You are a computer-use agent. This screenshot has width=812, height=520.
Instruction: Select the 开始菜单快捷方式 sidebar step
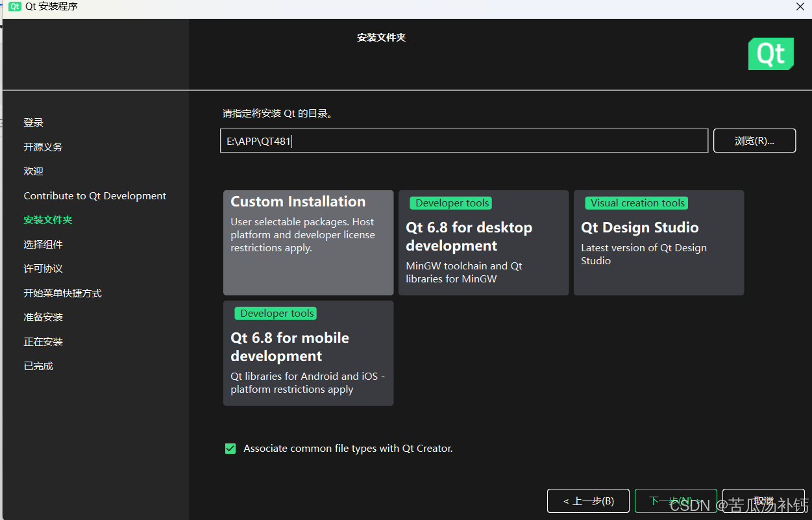click(63, 293)
